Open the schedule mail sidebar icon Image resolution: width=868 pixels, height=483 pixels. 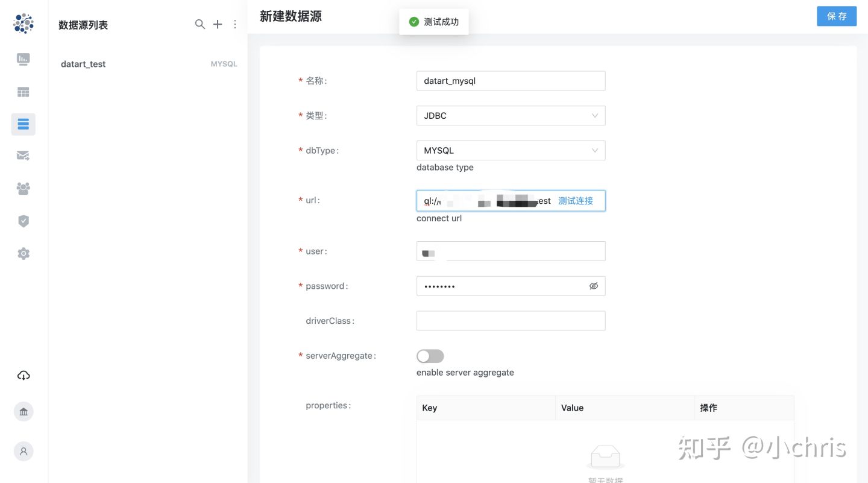point(24,156)
